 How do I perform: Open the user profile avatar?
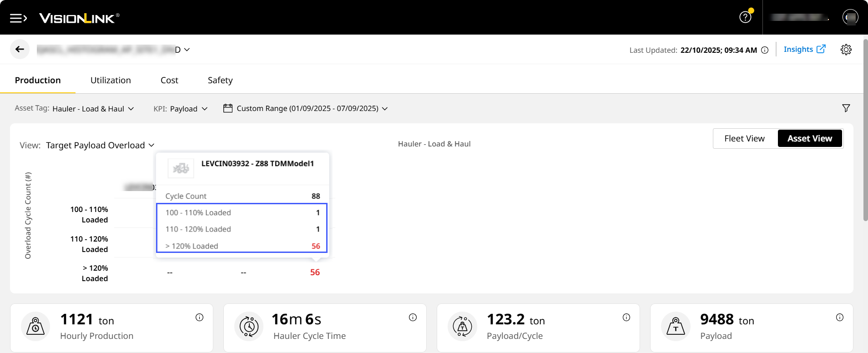point(850,17)
